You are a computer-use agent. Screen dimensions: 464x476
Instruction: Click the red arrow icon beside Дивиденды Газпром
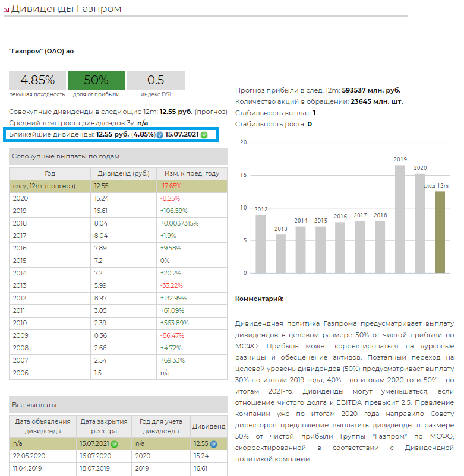point(7,10)
